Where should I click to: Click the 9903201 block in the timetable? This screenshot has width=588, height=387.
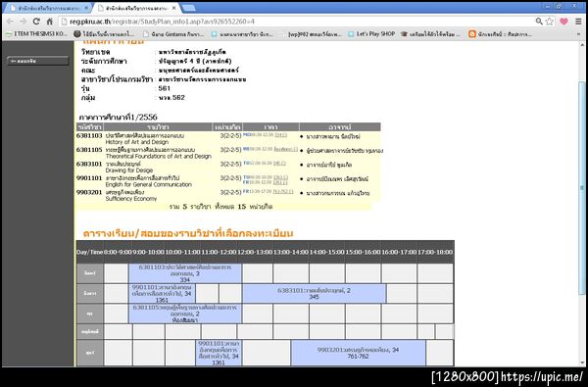pyautogui.click(x=358, y=353)
